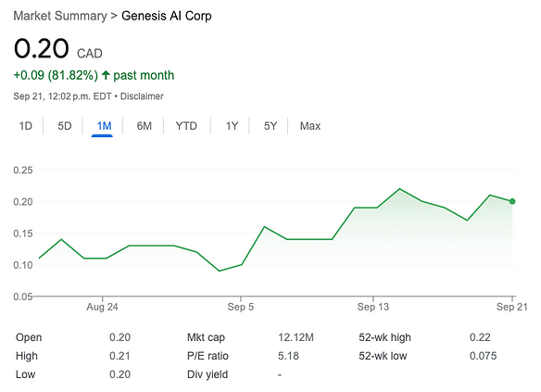Click the 52-wk high value 0.22

point(480,337)
